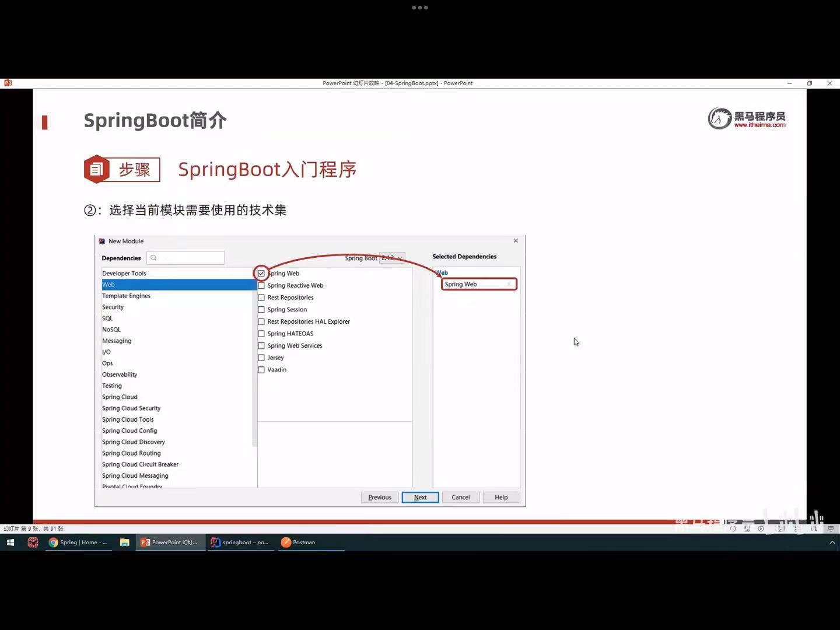
Task: Open the Spring Boot version dropdown
Action: click(x=392, y=258)
